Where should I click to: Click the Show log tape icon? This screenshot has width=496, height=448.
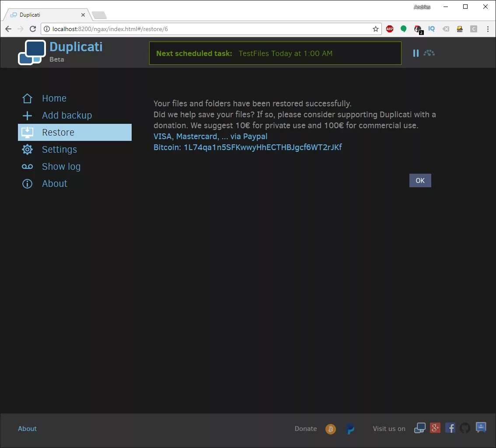(x=27, y=166)
